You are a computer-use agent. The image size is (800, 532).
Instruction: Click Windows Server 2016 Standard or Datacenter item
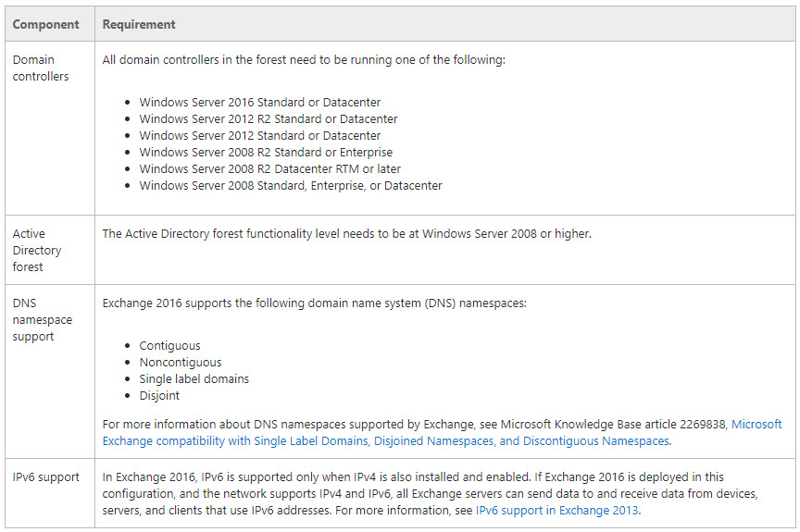(259, 103)
